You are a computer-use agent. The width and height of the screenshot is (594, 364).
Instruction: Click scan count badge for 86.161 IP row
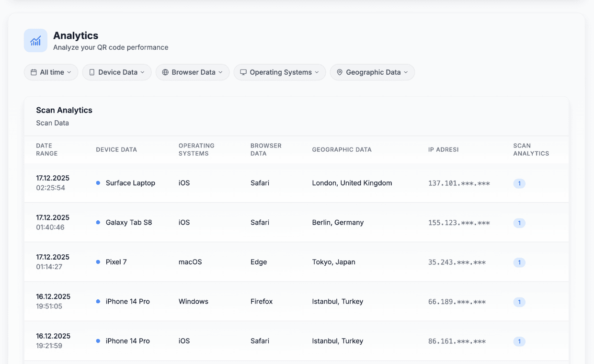(x=519, y=341)
